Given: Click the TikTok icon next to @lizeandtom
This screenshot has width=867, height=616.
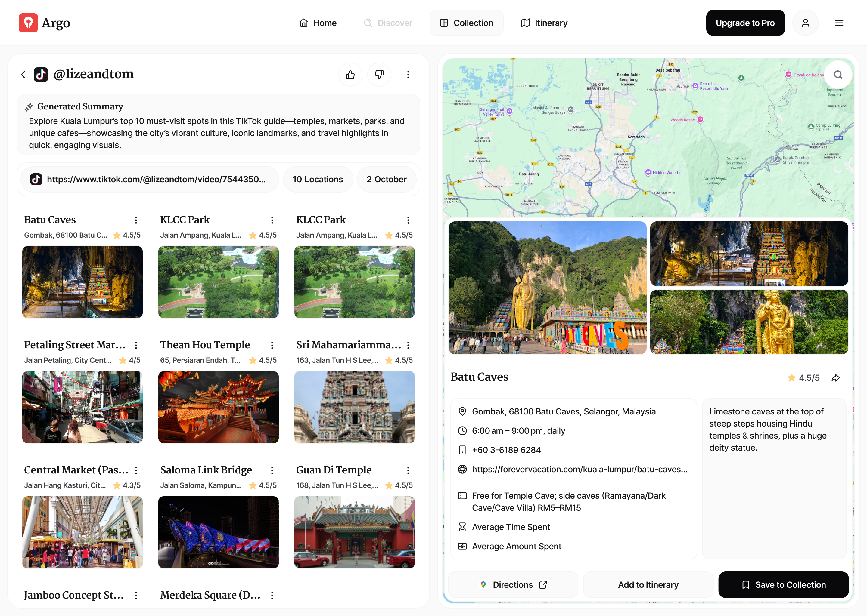Looking at the screenshot, I should pos(41,74).
